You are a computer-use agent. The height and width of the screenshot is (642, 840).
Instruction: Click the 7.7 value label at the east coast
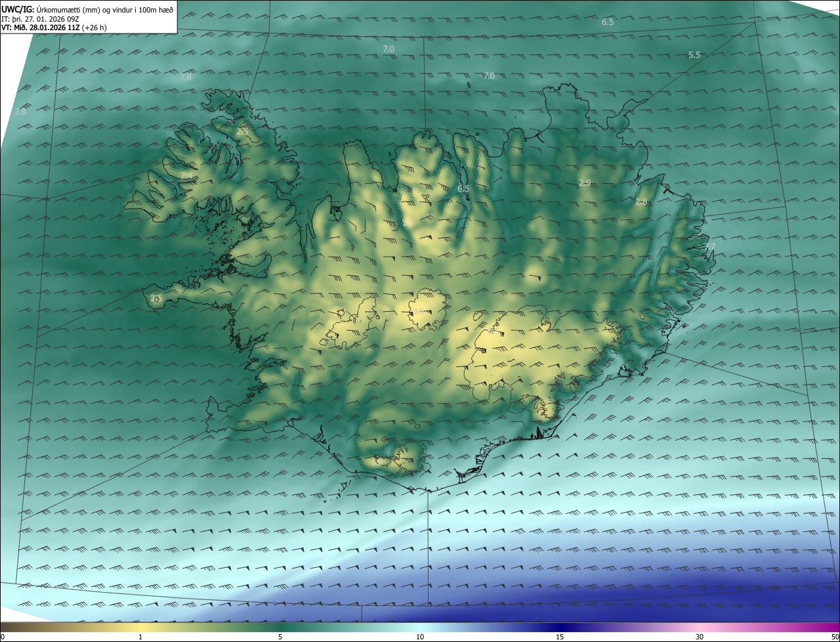click(x=709, y=247)
